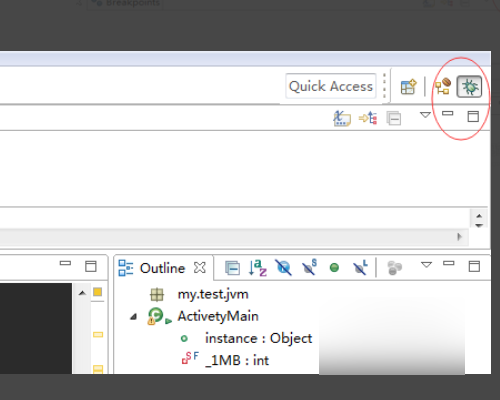Click the editor vertical scrollbar up arrow

(x=82, y=293)
